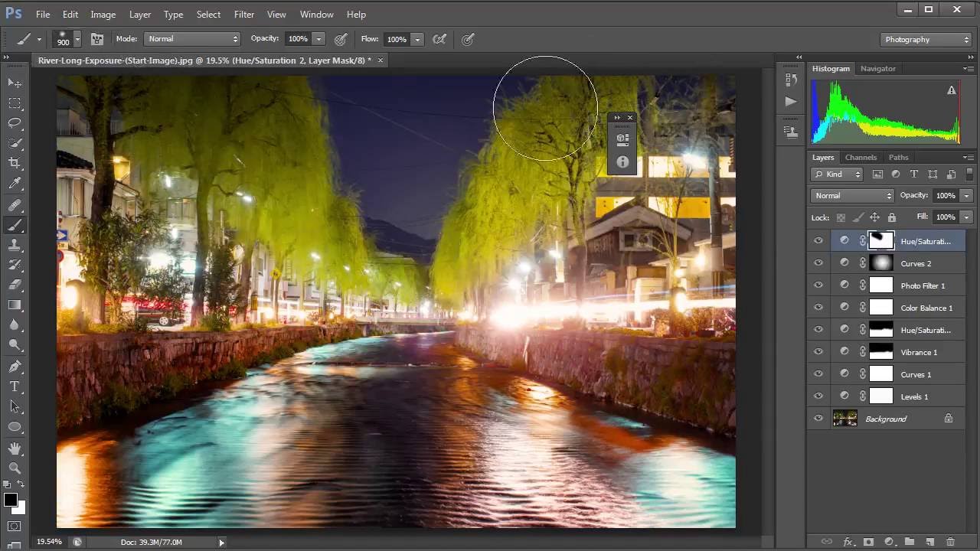
Task: Create a new layer with the page icon
Action: (929, 542)
